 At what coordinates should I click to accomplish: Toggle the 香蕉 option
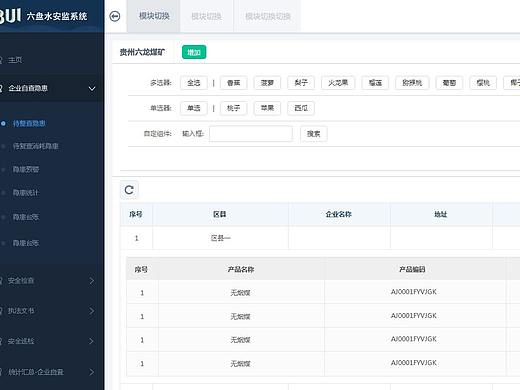(233, 83)
